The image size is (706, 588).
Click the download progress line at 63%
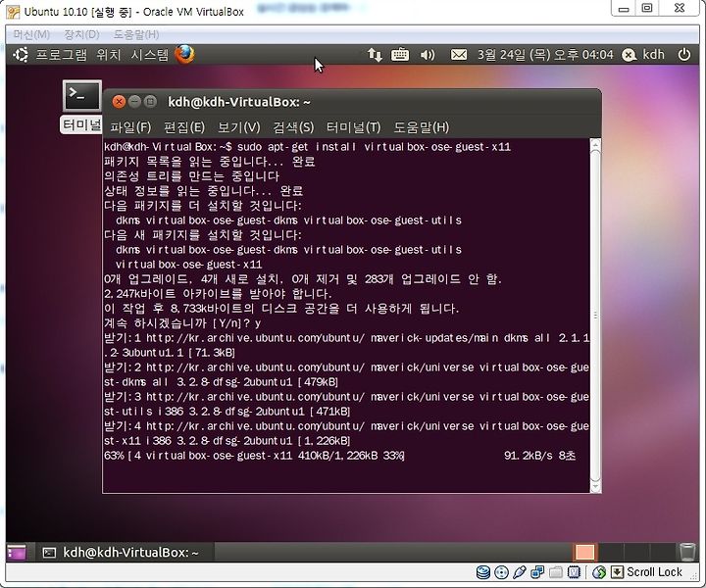[x=339, y=456]
